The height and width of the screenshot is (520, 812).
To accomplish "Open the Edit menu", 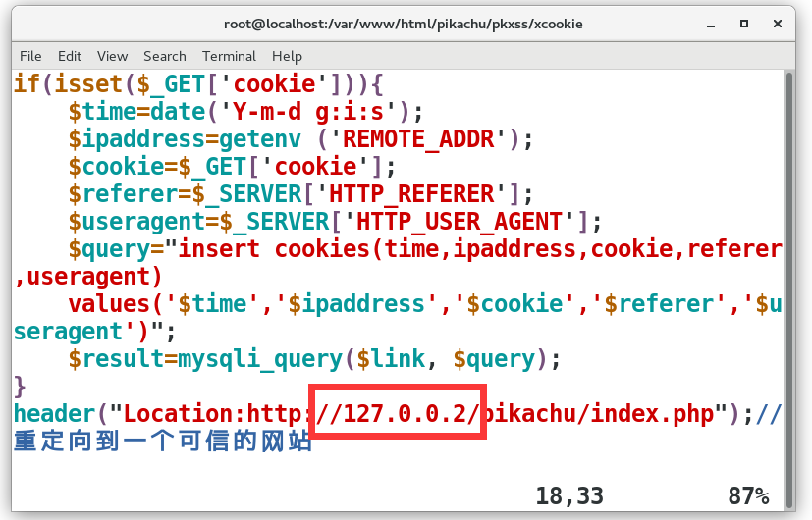I will (70, 56).
